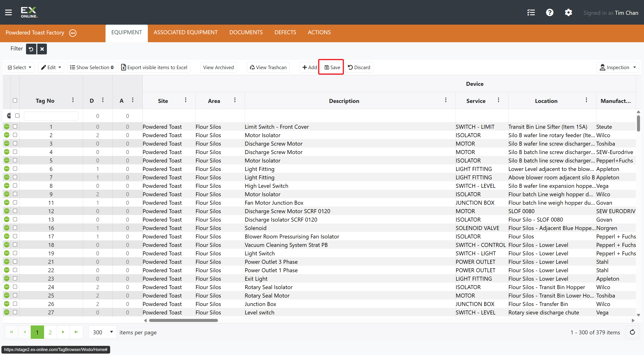Check the box for tag 26
Screen dimensions: 644x355
tap(15, 304)
